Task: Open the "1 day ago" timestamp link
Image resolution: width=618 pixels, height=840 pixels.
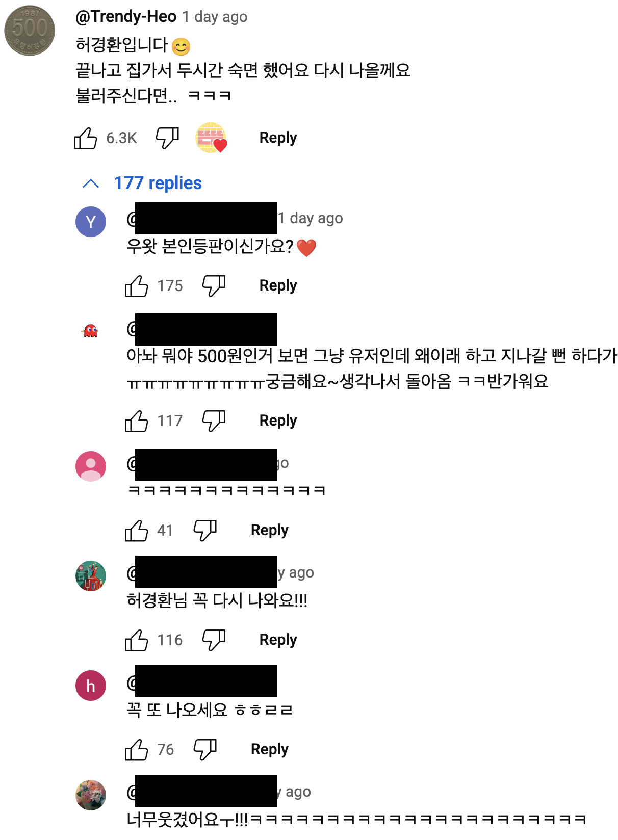Action: click(214, 16)
